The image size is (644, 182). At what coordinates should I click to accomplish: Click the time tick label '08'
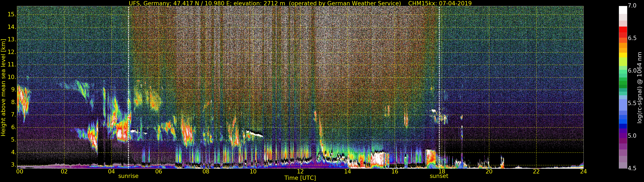point(206,172)
